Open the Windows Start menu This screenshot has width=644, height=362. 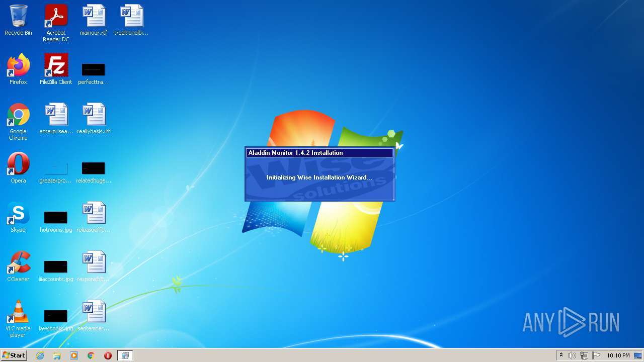(14, 355)
